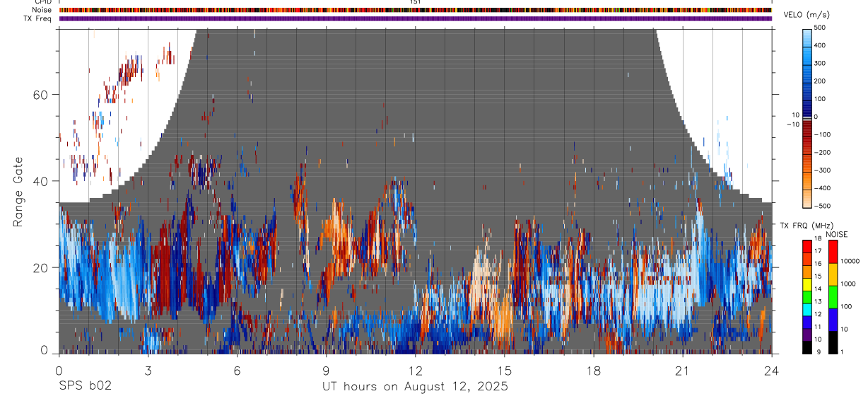Click velocity scale label '-100'
868x401 pixels.
(823, 134)
